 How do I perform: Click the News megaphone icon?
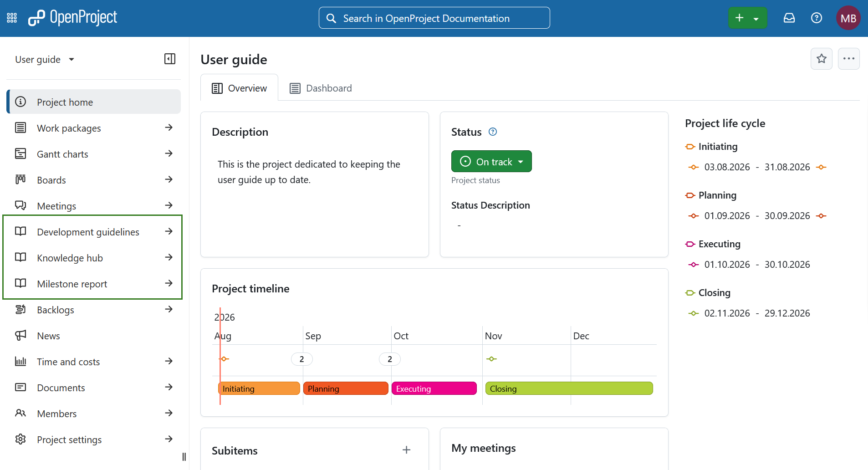[x=20, y=335]
